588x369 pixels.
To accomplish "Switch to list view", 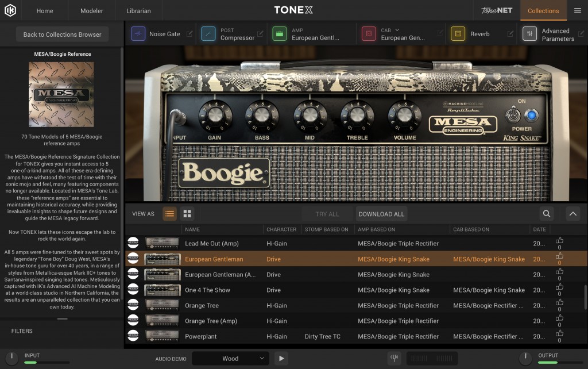I will [x=169, y=214].
